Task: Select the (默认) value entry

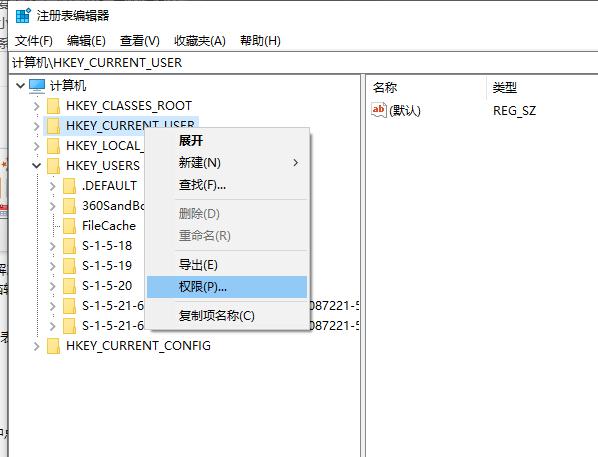Action: click(x=405, y=111)
